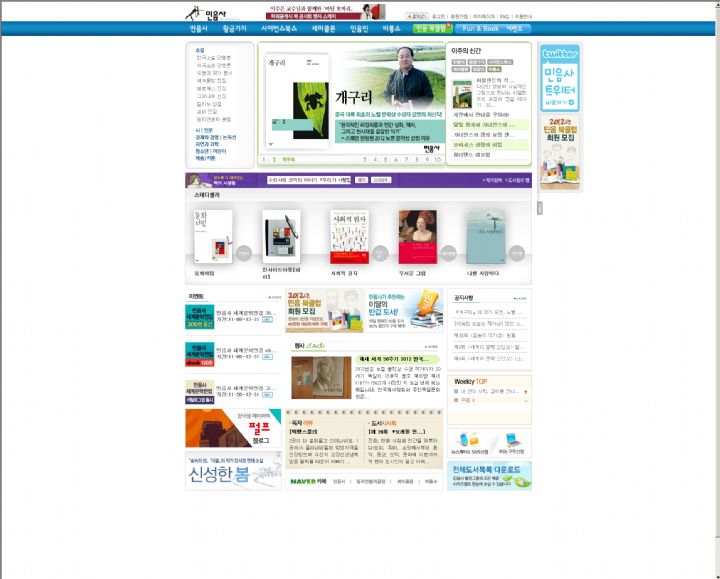The width and height of the screenshot is (720, 579).
Task: Open the 사이언스북스 navigation item
Action: click(x=281, y=29)
